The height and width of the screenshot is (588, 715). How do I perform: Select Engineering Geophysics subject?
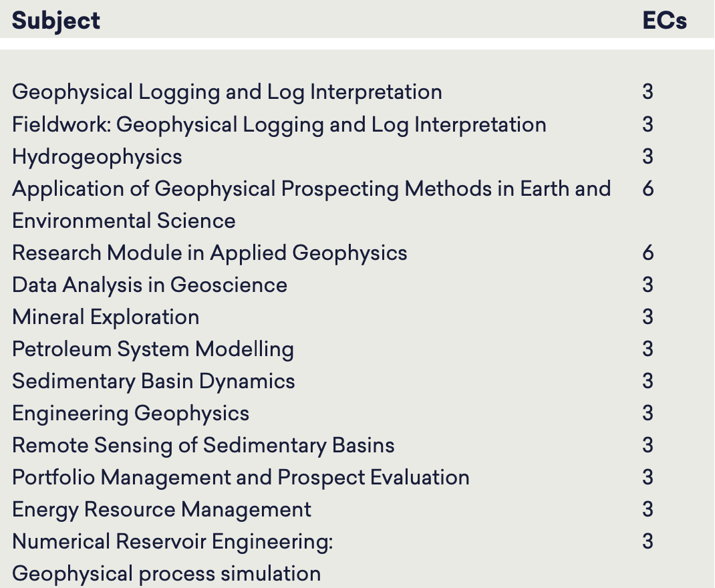[x=131, y=414]
